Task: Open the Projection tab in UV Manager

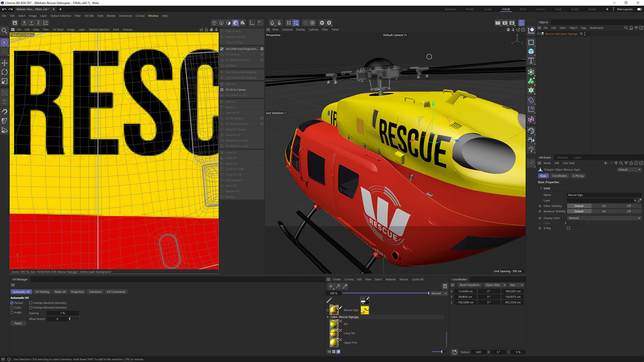Action: (x=77, y=292)
